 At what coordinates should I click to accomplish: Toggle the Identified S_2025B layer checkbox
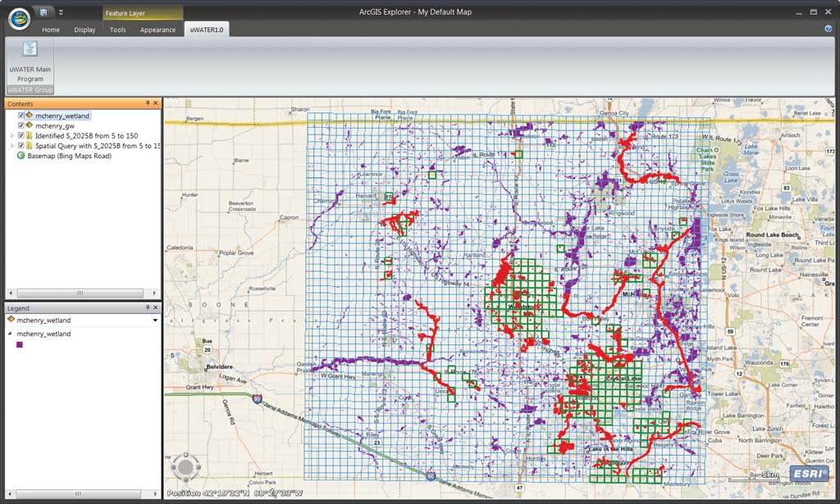coord(21,135)
